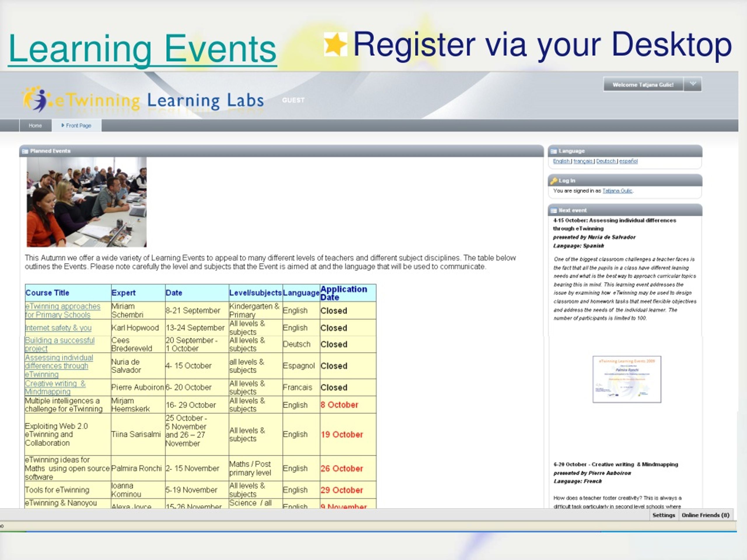
Task: Click the Ioanna Kominou expert cell
Action: click(x=138, y=490)
